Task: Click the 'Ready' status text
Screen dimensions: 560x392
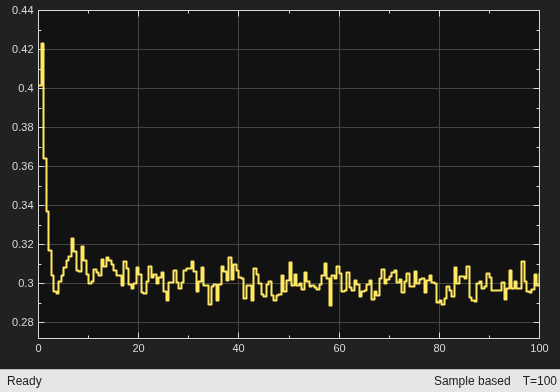Action: click(x=24, y=381)
